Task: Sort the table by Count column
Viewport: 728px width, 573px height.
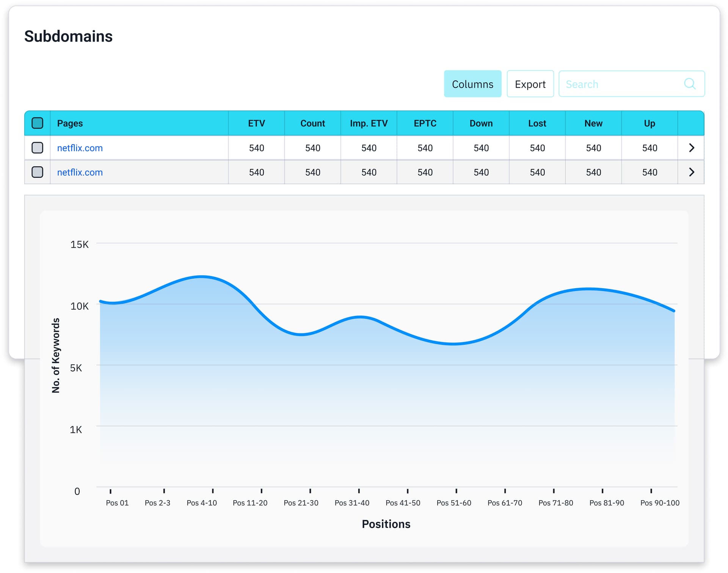Action: pos(312,123)
